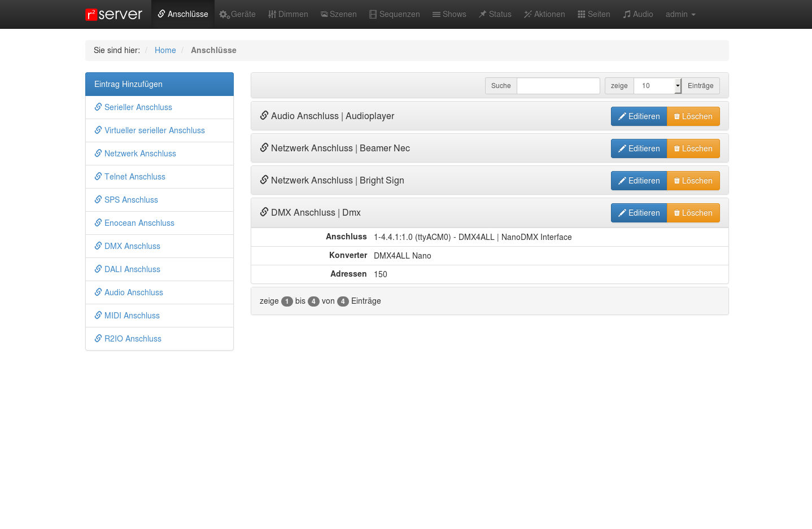Image resolution: width=812 pixels, height=529 pixels.
Task: Click the link icon beside Netzwerk Anschluss | Beamer Nec
Action: click(x=264, y=148)
